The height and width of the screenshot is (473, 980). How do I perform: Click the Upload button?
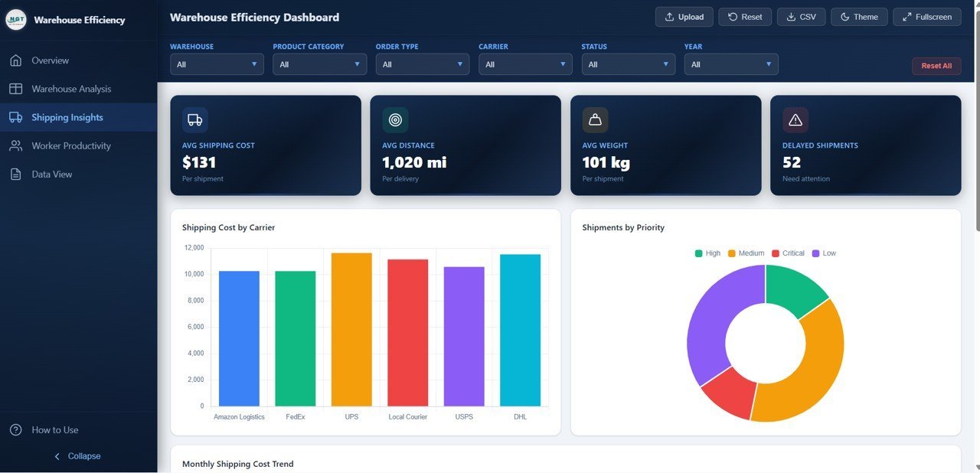click(684, 17)
